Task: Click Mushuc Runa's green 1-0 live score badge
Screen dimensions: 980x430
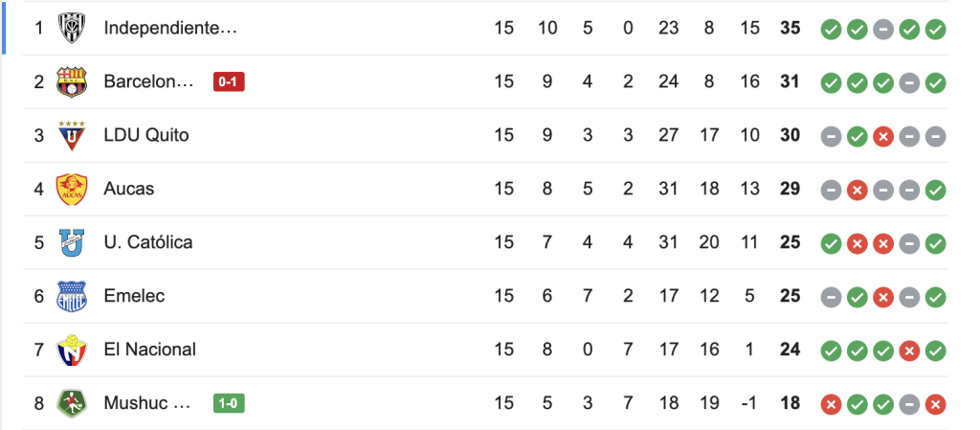Action: [230, 404]
